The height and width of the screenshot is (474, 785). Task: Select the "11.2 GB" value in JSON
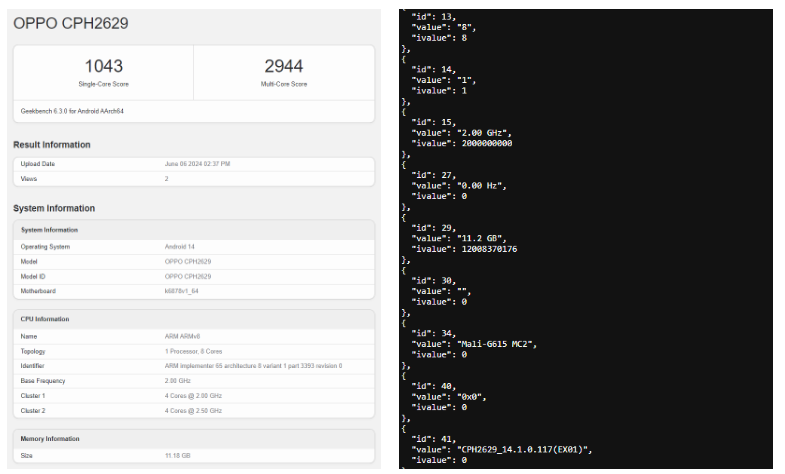(x=479, y=239)
